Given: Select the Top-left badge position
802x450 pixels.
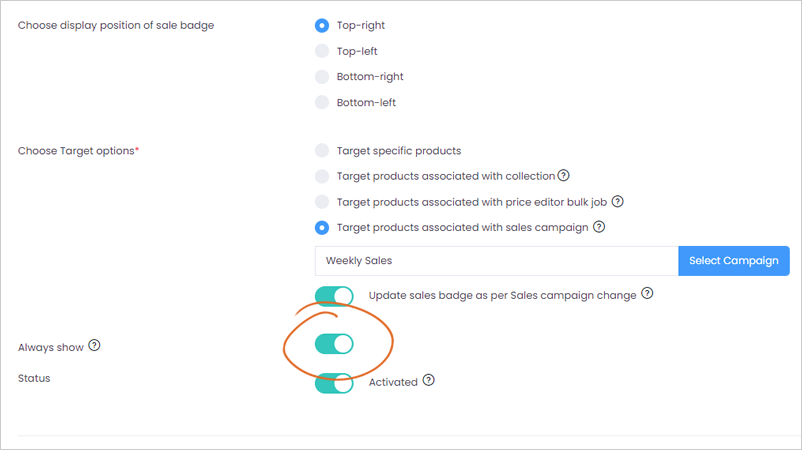Looking at the screenshot, I should coord(322,51).
